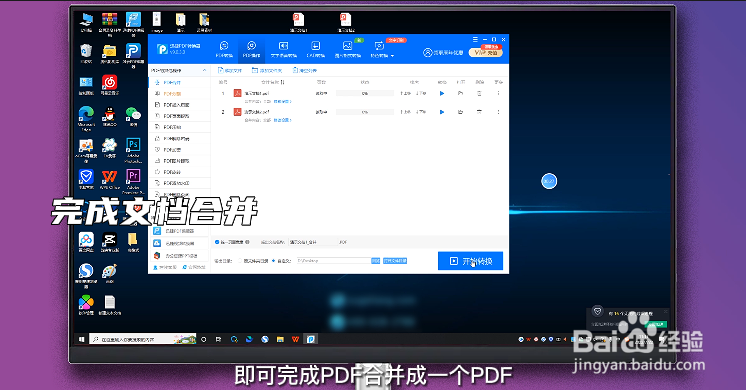Click the output directory path field
This screenshot has height=390, width=746.
point(333,261)
